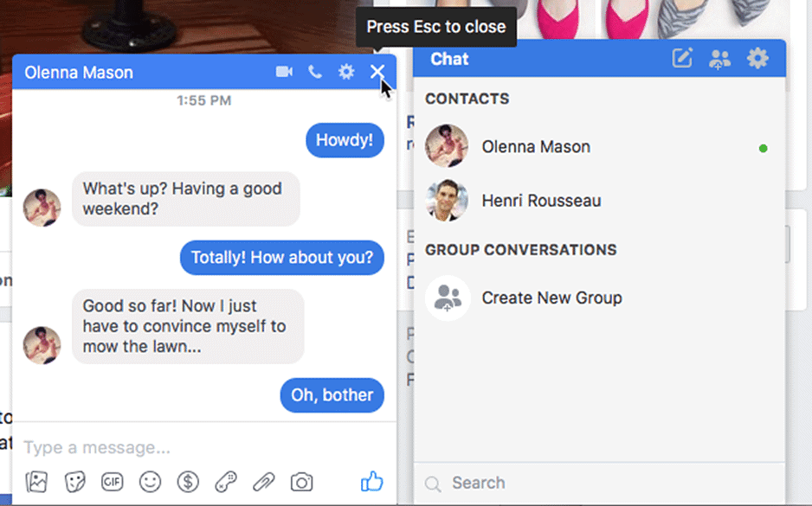
Task: Click the camera icon to take photo
Action: click(x=301, y=482)
